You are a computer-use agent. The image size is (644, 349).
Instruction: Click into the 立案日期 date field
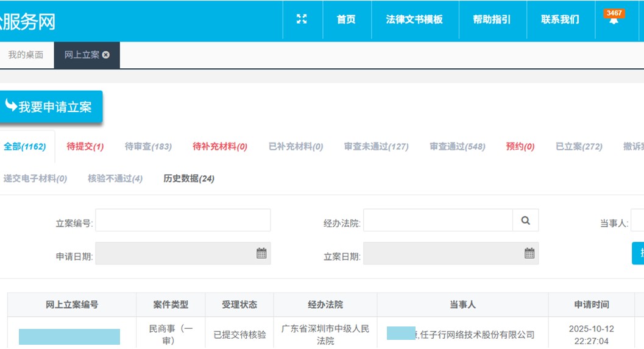[x=450, y=253]
